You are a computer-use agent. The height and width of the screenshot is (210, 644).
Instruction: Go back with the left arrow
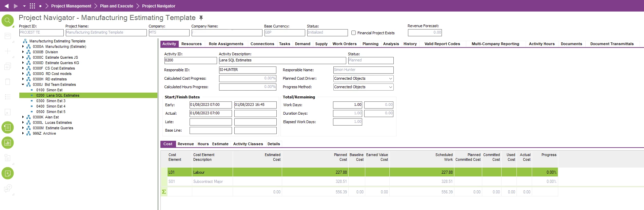6,6
